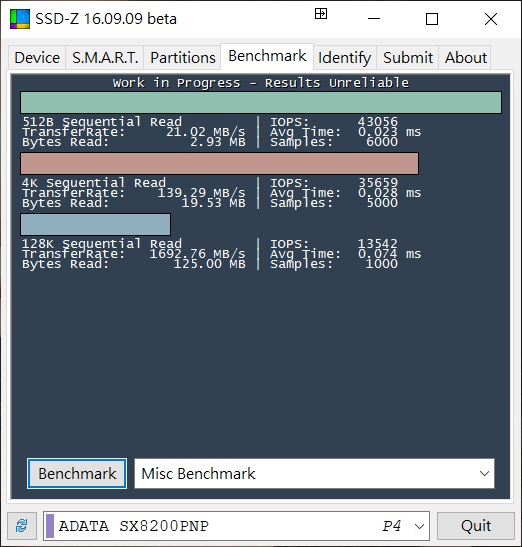The height and width of the screenshot is (547, 522).
Task: Click the SSD-Z app icon in title bar
Action: point(20,19)
